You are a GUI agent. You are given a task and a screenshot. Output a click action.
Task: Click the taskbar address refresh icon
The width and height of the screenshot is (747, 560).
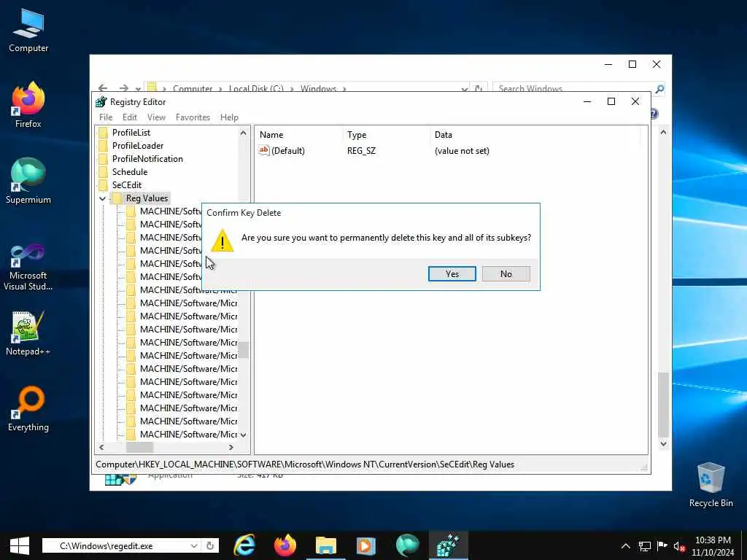(210, 545)
